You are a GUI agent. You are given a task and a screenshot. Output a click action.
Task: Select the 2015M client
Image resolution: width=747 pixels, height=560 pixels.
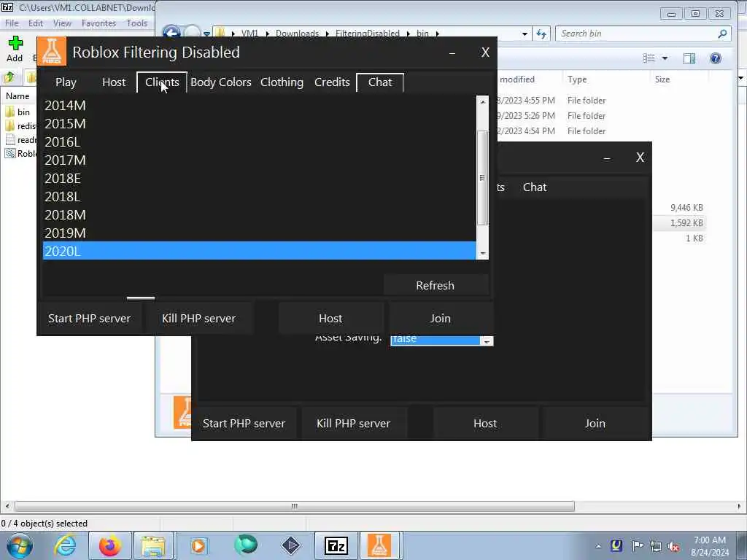point(259,124)
